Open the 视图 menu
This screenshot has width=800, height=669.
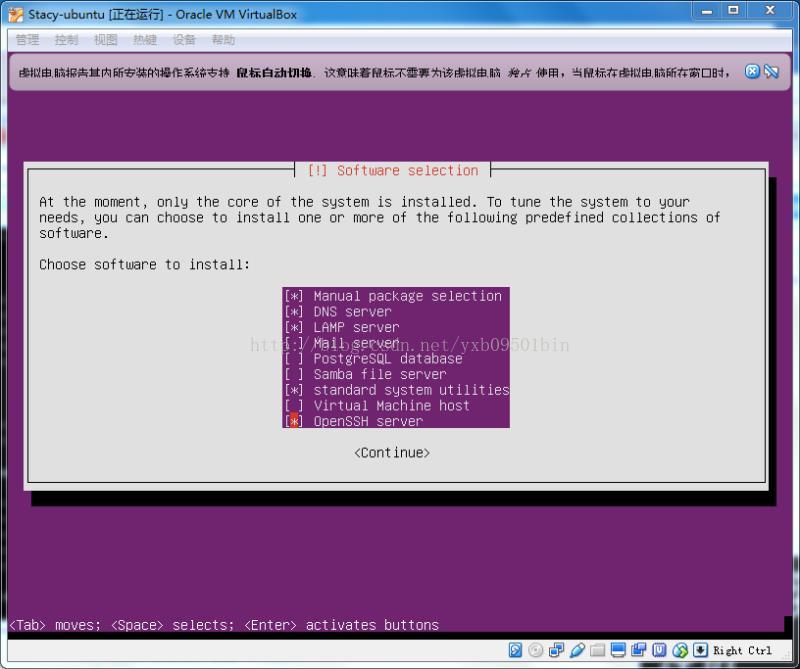coord(106,39)
